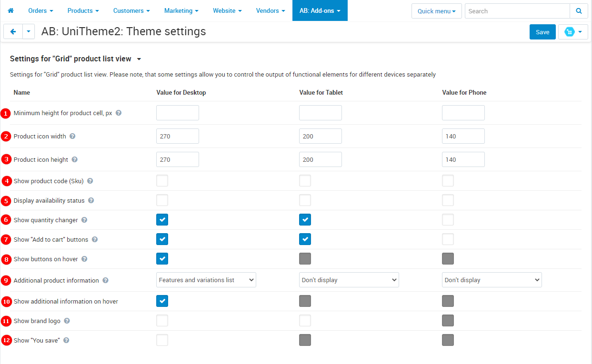The height and width of the screenshot is (364, 592).
Task: Click Product icon height Phone field 140
Action: tap(463, 159)
